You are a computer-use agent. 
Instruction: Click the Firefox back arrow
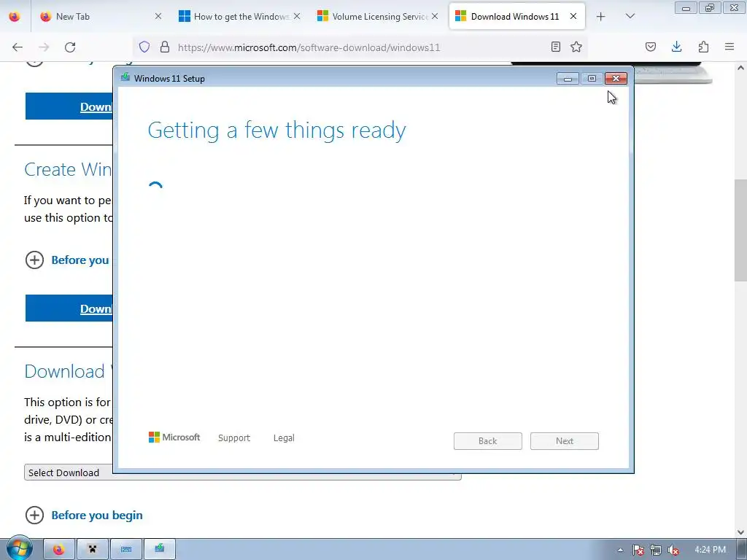click(x=18, y=47)
